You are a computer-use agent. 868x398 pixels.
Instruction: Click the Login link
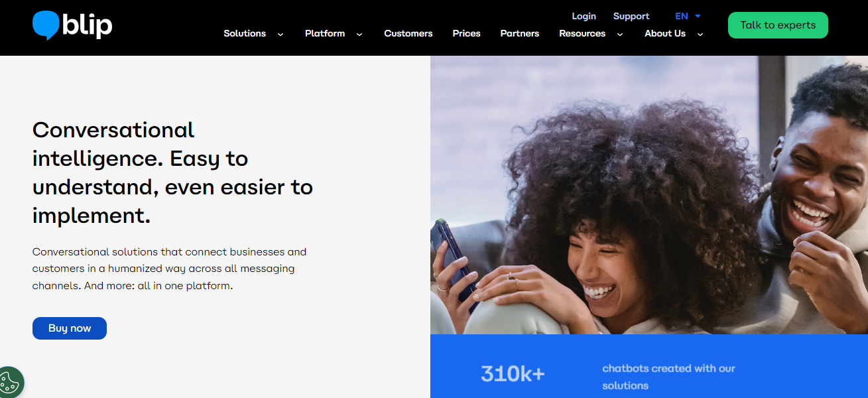(584, 16)
